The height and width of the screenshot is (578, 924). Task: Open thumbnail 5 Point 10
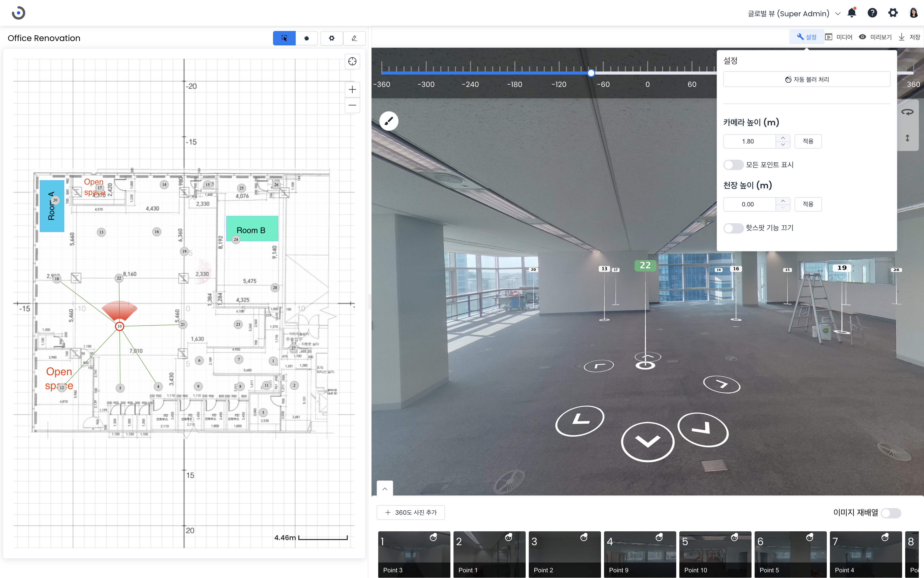(x=715, y=554)
